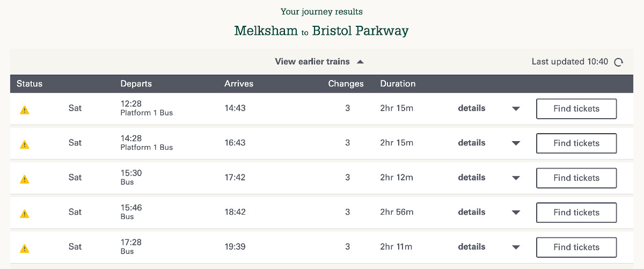Find tickets for the 14:28 departure
Screen dimensions: 644x269
[x=576, y=143]
